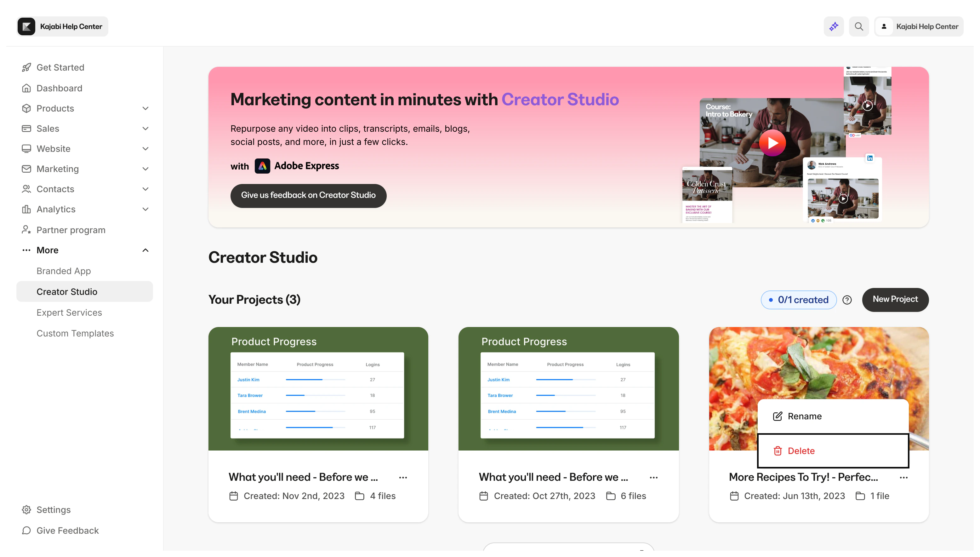The width and height of the screenshot is (980, 557).
Task: Click the help question mark icon
Action: tap(847, 300)
